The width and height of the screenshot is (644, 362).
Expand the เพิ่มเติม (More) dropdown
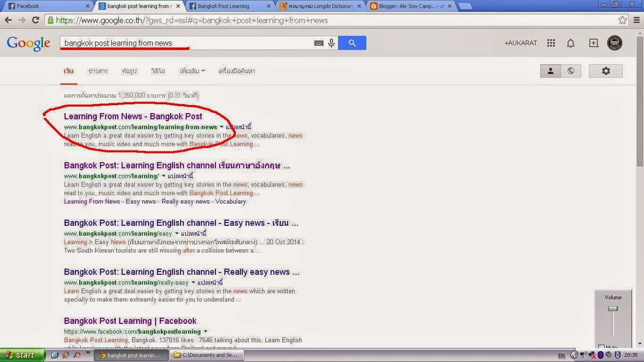point(192,71)
